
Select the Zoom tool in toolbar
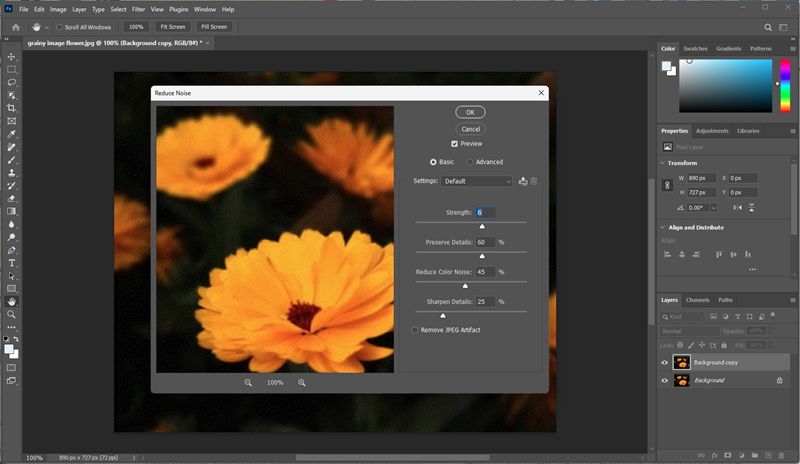point(12,314)
